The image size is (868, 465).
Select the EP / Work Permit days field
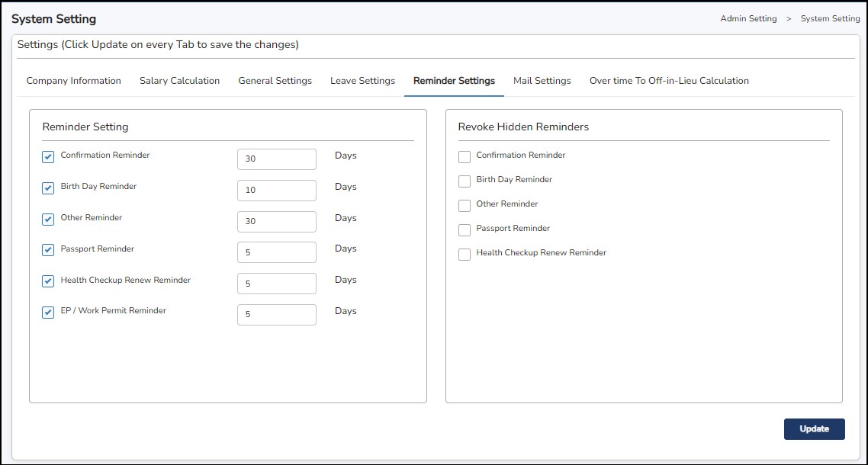click(x=276, y=315)
